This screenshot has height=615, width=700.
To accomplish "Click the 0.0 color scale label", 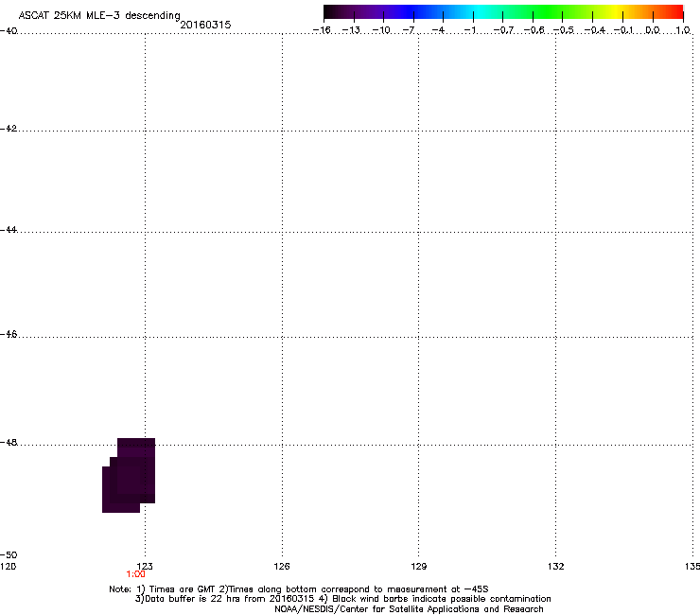I will tap(653, 30).
